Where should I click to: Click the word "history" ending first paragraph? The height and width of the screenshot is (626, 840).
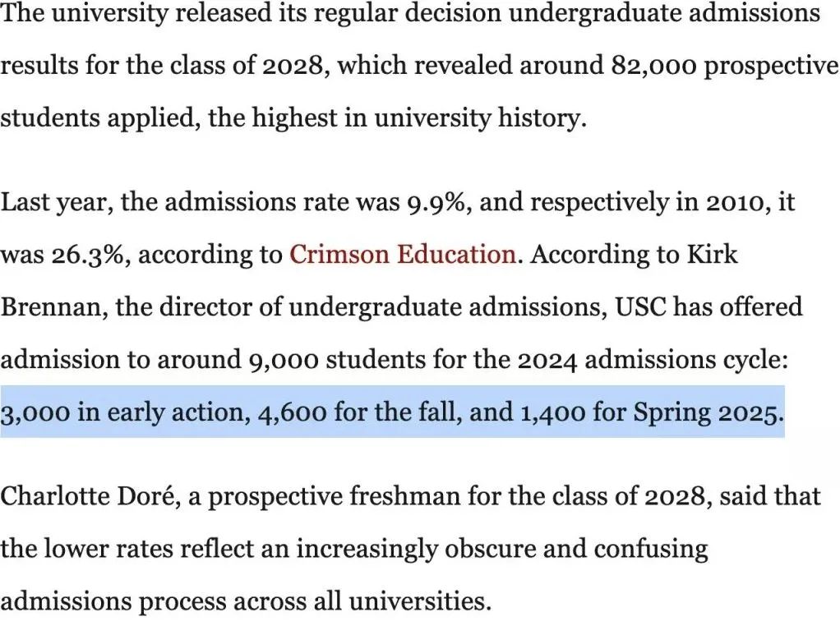(x=542, y=118)
